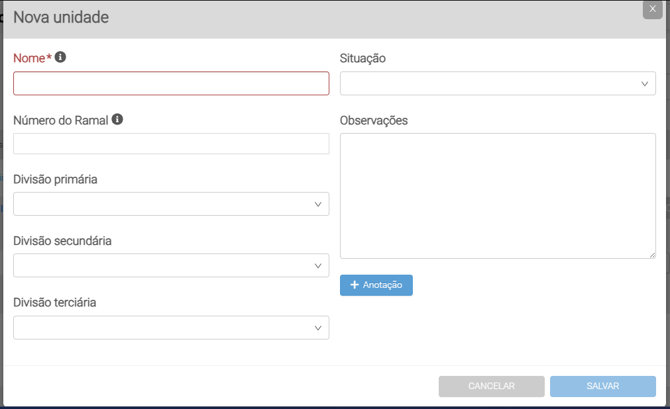Click the Nova unidade dialog title
The height and width of the screenshot is (409, 670).
61,17
